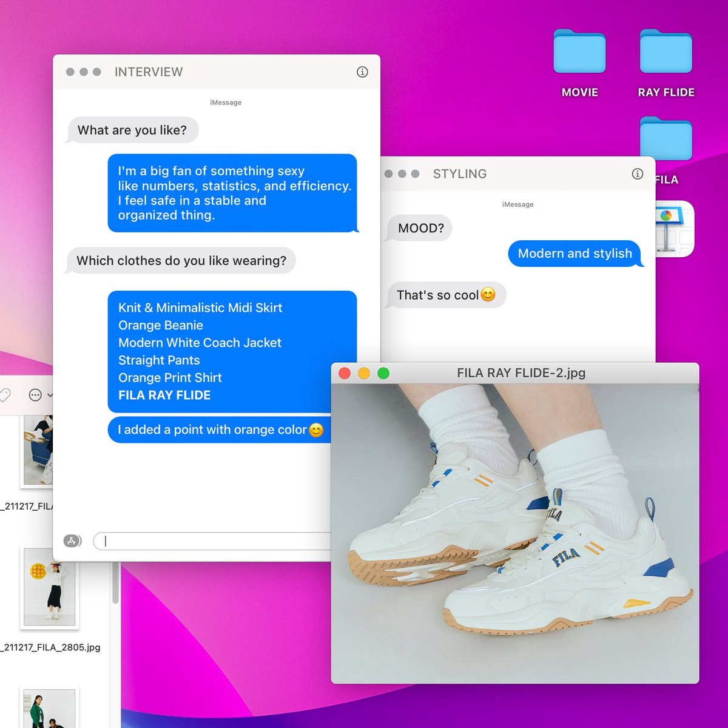728x728 pixels.
Task: Open the App Store apps button in INTERVIEW
Action: tap(72, 541)
